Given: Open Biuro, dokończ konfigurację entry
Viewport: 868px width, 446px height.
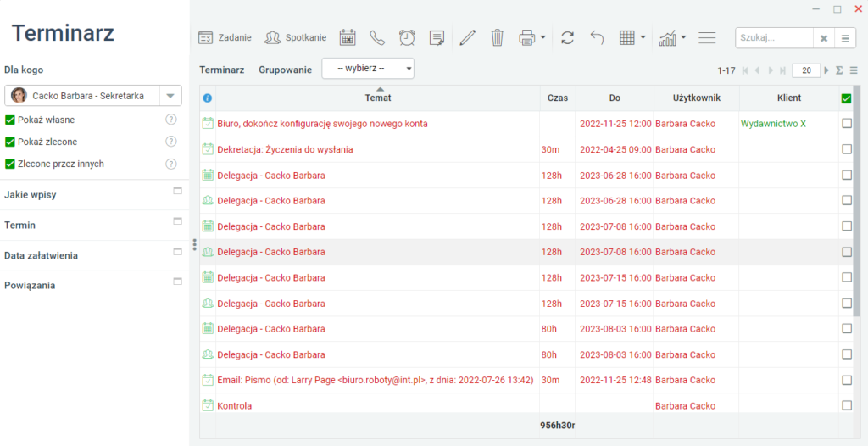Looking at the screenshot, I should coord(322,124).
